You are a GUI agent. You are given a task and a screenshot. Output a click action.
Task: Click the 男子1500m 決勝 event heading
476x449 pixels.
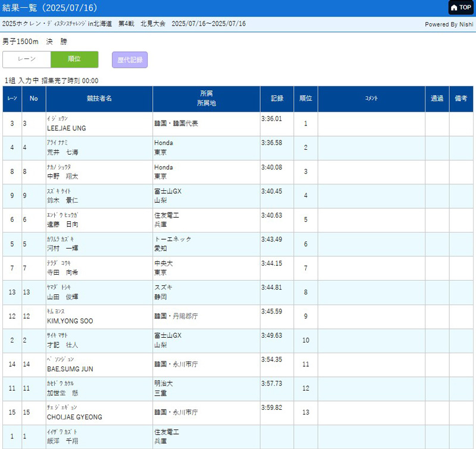[35, 42]
